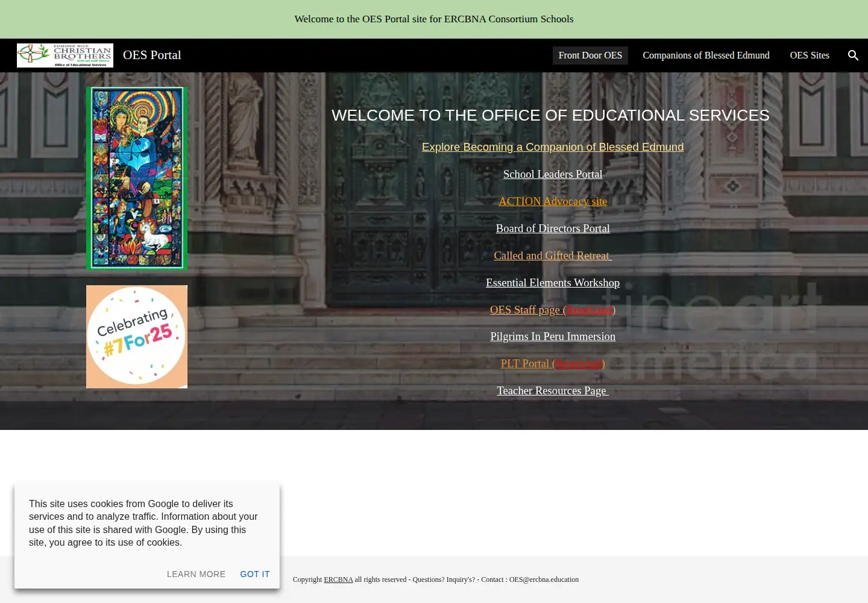
Task: Open the Pilgrims In Peru Immersion link
Action: 553,336
